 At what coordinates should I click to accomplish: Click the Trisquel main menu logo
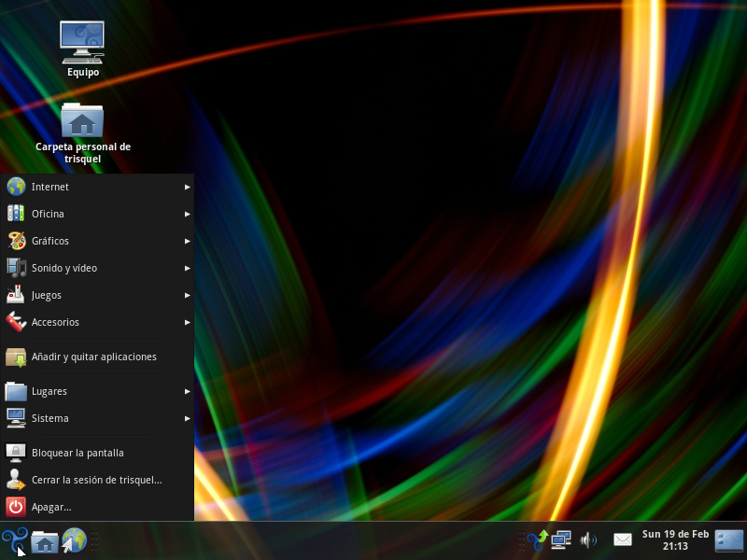[14, 540]
